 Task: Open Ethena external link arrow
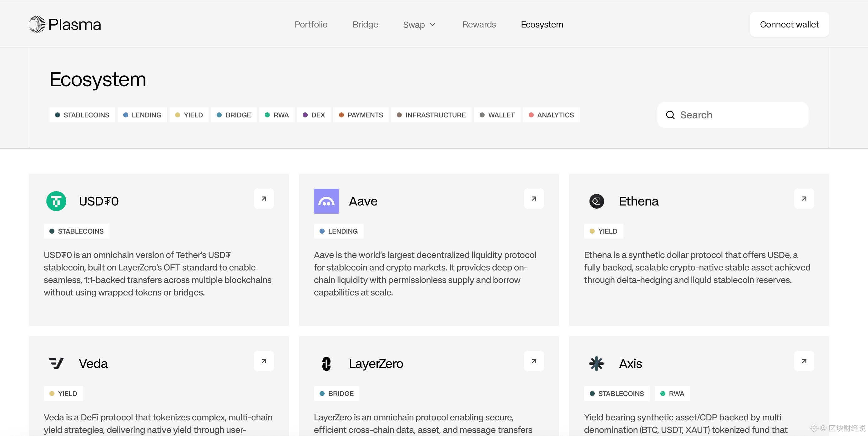pyautogui.click(x=804, y=199)
